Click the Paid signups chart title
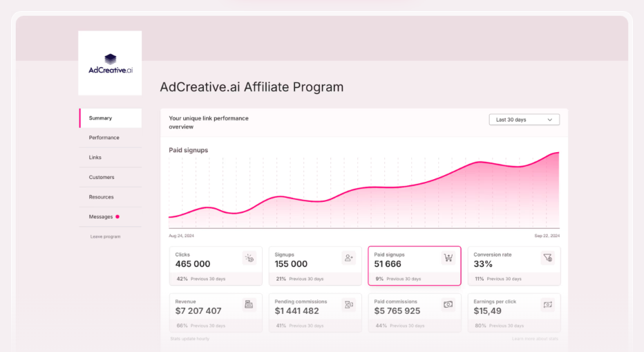644x352 pixels. pyautogui.click(x=188, y=150)
